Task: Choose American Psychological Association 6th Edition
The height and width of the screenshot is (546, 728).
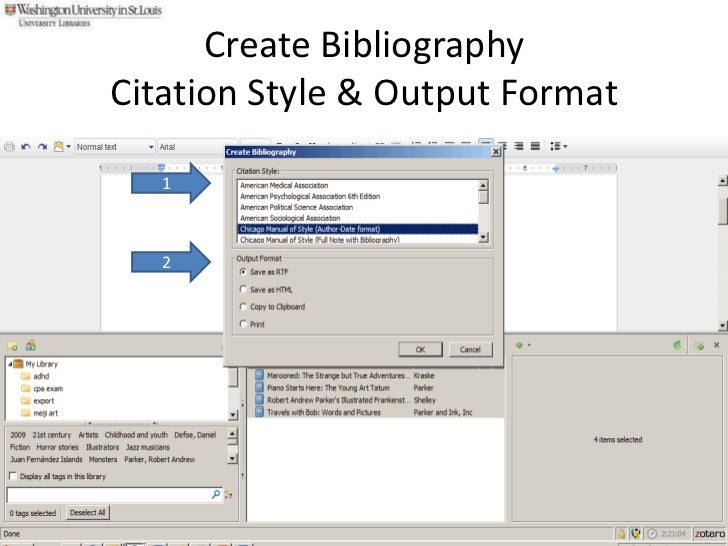Action: (358, 196)
